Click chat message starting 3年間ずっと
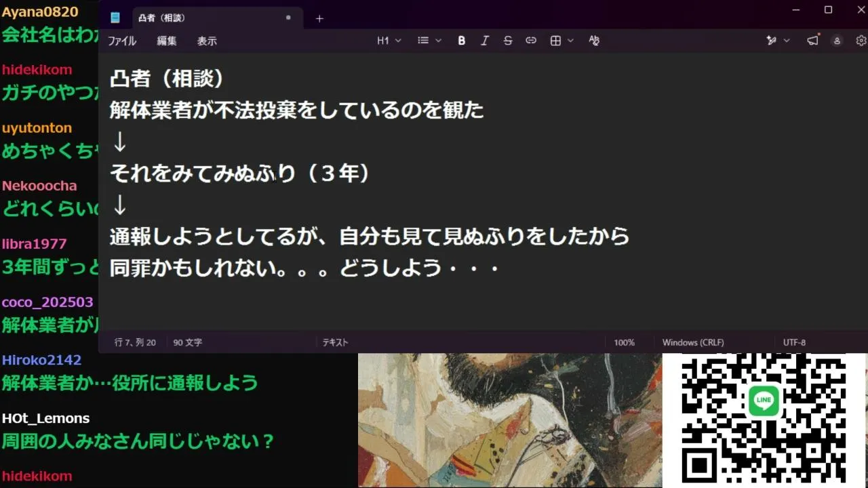 50,267
